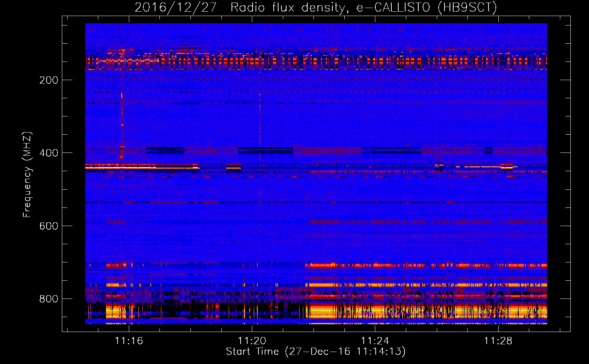Select the 'Frequency (MHZ)' axis label

tap(27, 174)
